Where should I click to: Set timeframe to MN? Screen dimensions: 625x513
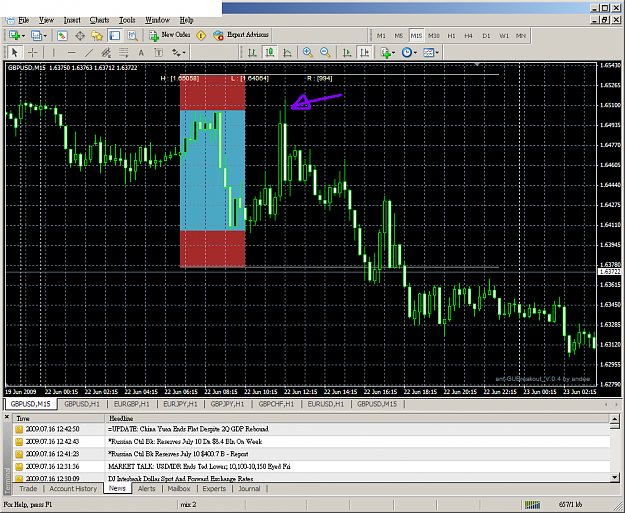tap(521, 35)
